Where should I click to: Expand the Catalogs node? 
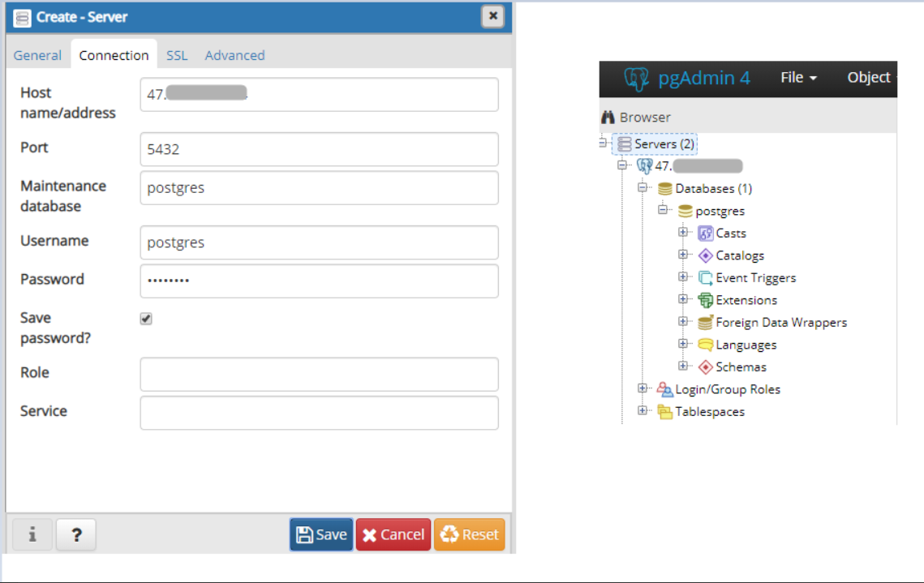(x=683, y=255)
